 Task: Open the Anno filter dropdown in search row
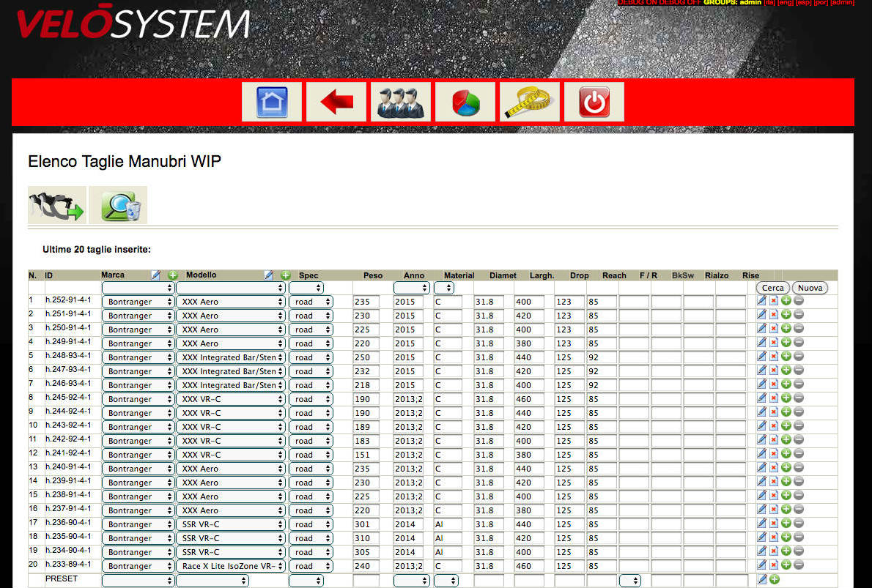pyautogui.click(x=412, y=288)
